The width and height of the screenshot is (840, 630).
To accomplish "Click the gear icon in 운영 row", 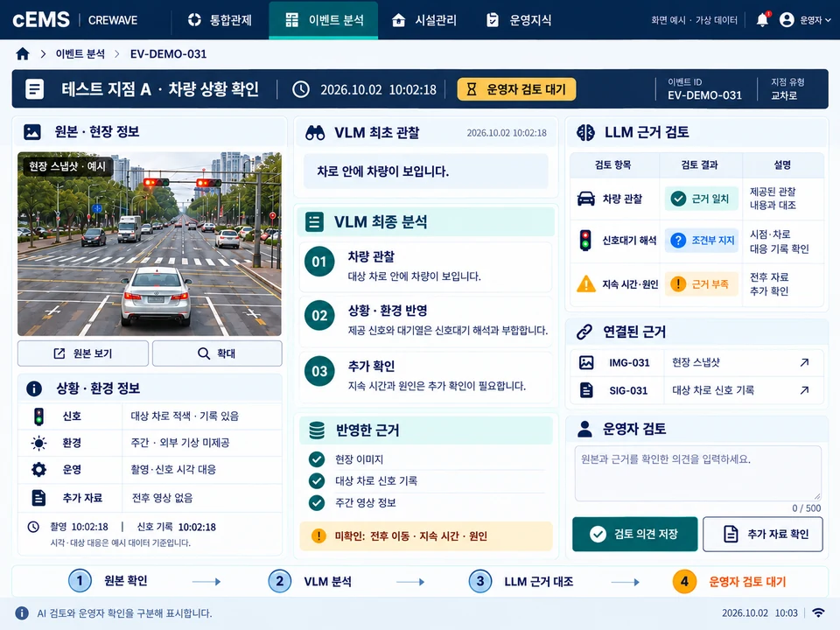I will pyautogui.click(x=38, y=470).
